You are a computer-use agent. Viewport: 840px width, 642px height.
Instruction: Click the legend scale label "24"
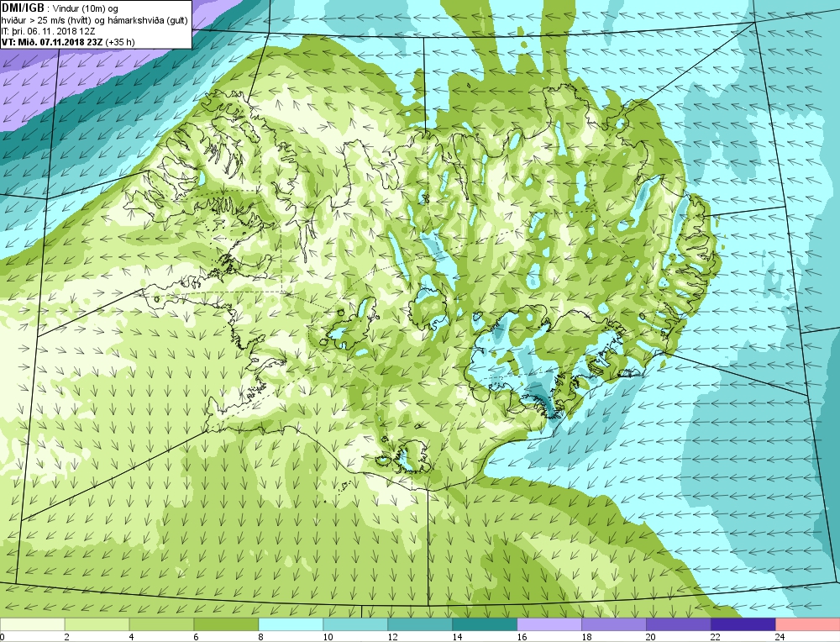(x=780, y=637)
